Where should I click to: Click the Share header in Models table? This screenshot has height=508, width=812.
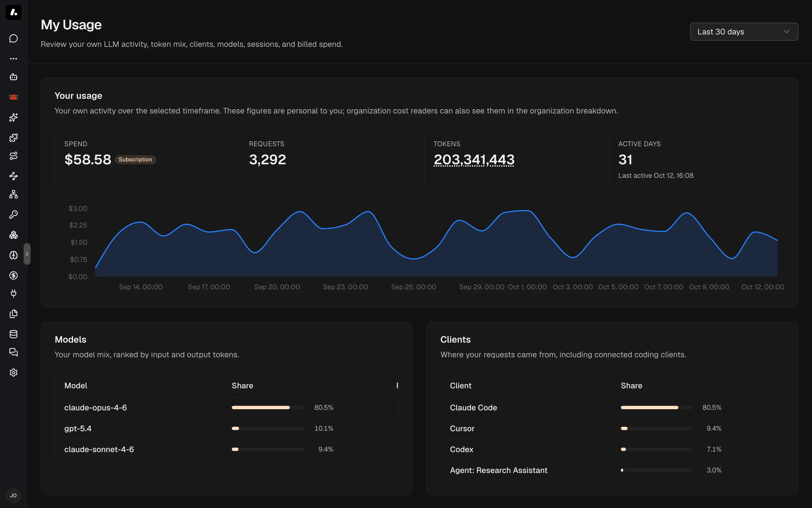point(242,386)
